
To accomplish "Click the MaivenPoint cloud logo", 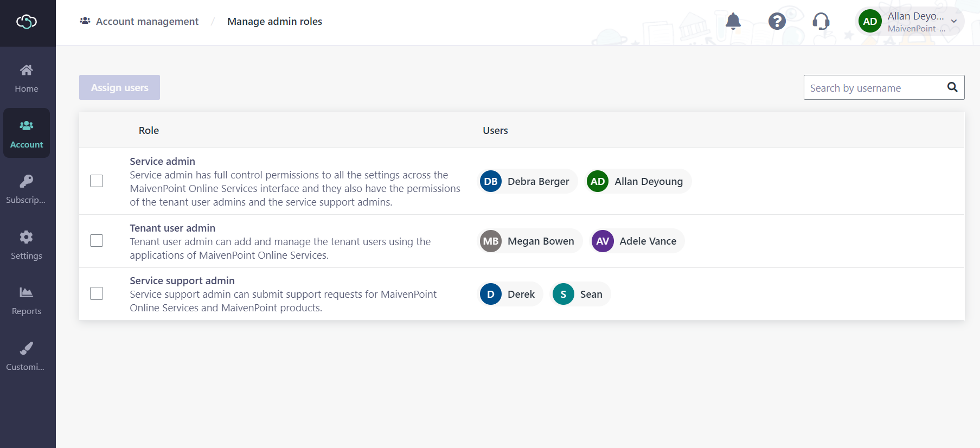I will click(x=27, y=22).
